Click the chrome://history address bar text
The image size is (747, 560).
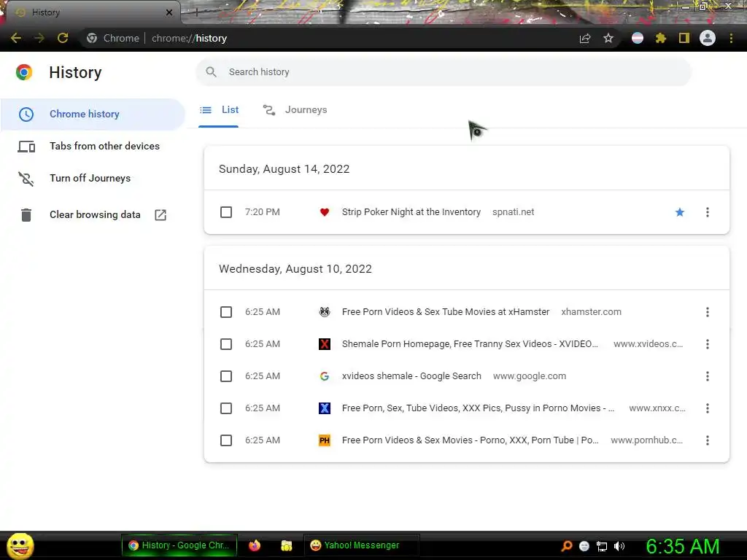pos(189,38)
